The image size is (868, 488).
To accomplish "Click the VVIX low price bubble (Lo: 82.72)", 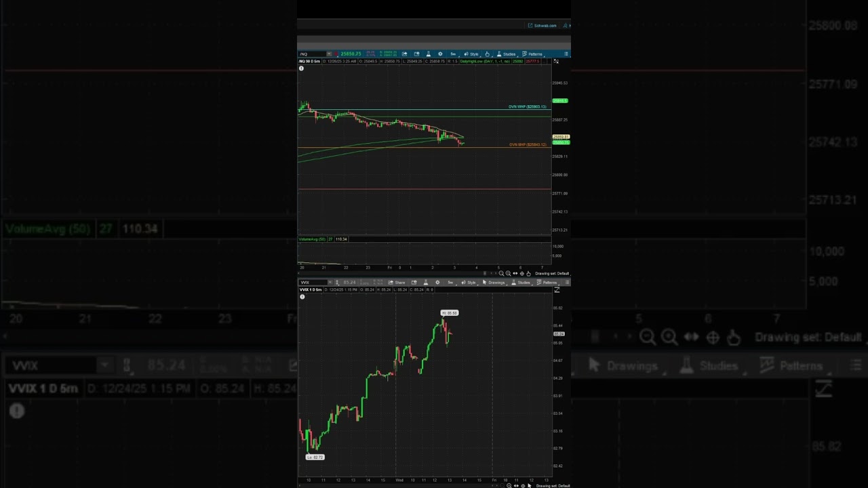I will pos(315,457).
